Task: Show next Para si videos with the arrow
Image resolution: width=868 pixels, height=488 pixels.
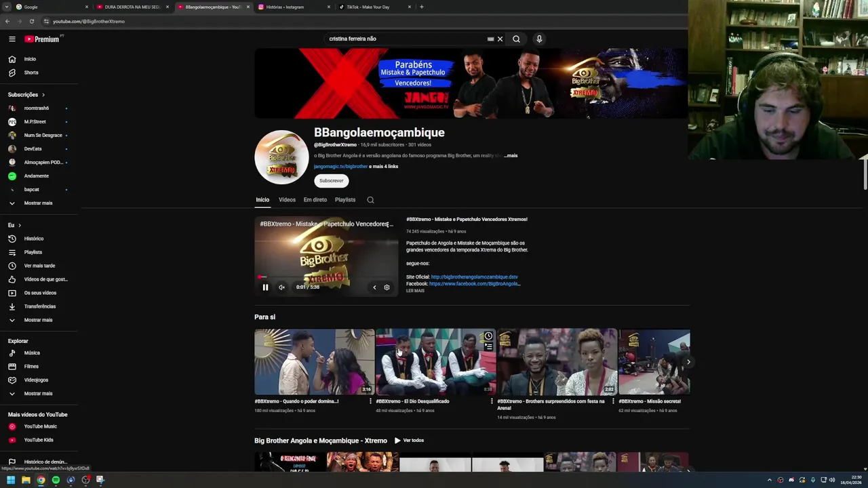Action: tap(688, 362)
